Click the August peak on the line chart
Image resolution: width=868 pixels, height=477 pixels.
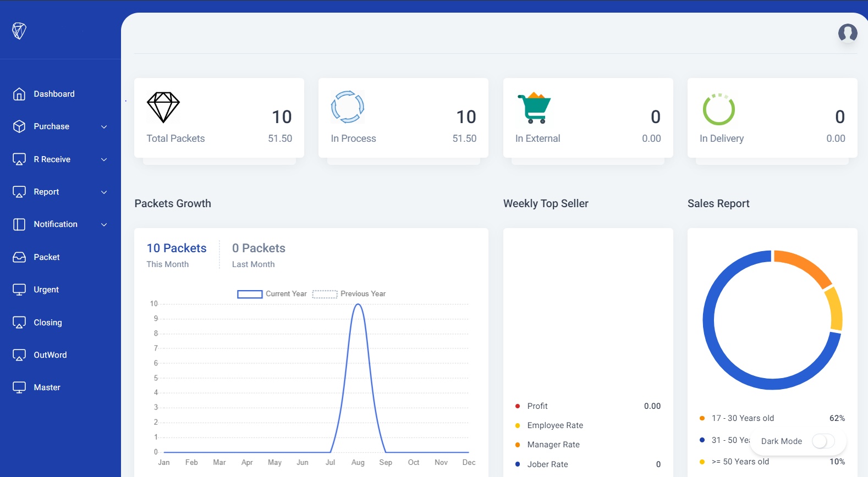358,304
